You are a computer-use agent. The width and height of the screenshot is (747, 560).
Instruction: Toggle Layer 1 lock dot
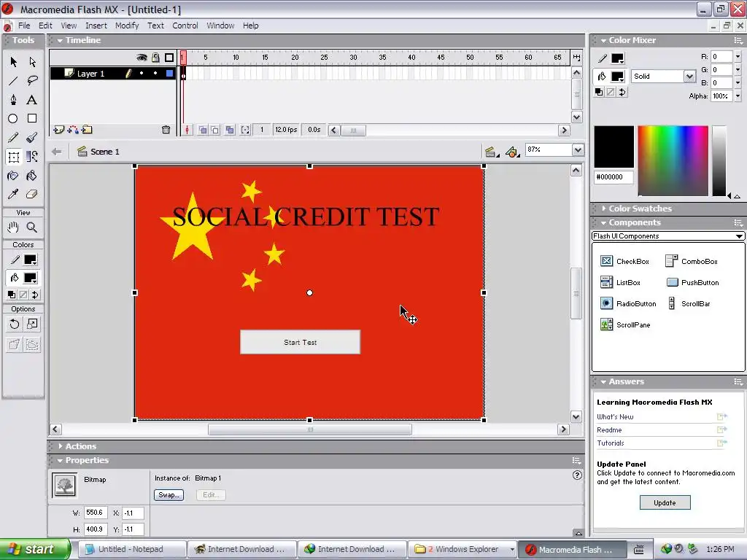(x=155, y=74)
